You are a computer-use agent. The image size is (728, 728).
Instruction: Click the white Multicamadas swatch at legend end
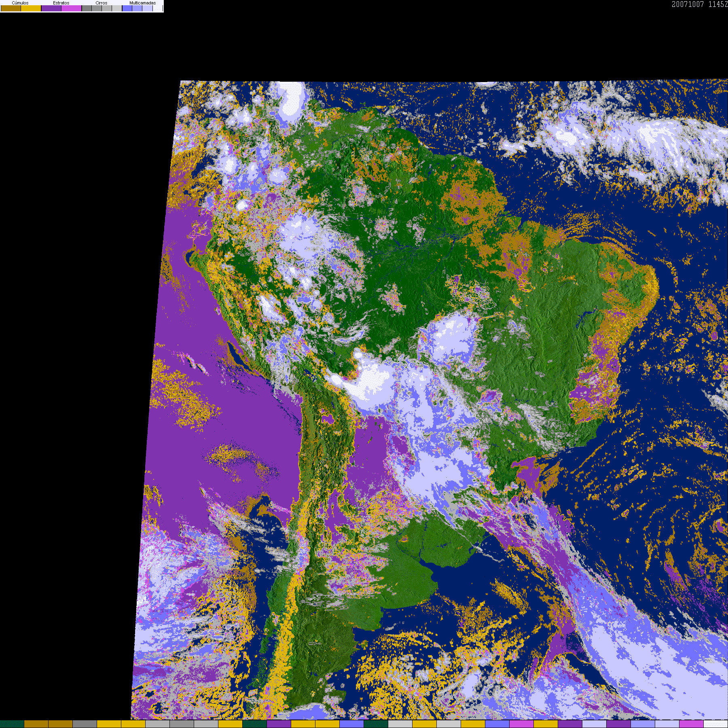(158, 8)
